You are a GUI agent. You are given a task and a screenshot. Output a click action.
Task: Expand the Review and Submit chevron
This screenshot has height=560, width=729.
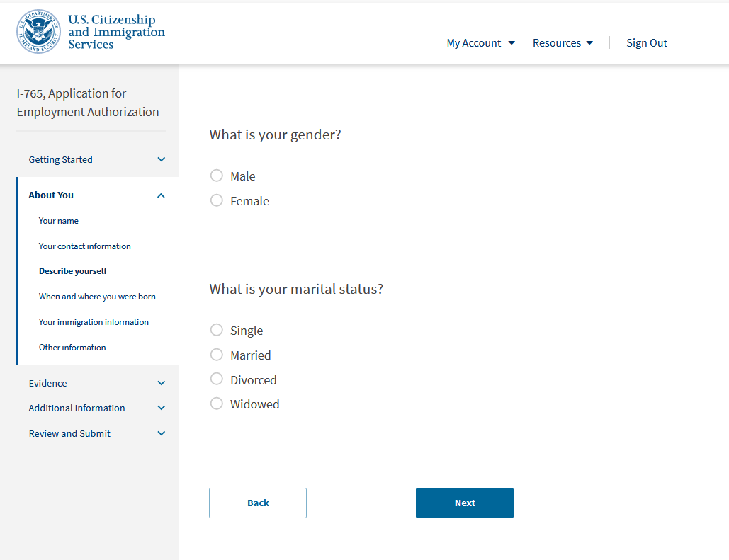click(161, 433)
